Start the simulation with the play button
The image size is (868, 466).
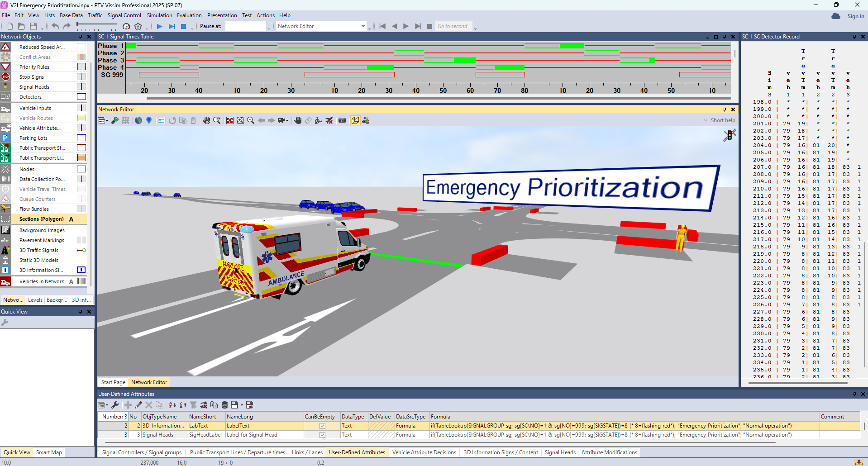pyautogui.click(x=159, y=26)
